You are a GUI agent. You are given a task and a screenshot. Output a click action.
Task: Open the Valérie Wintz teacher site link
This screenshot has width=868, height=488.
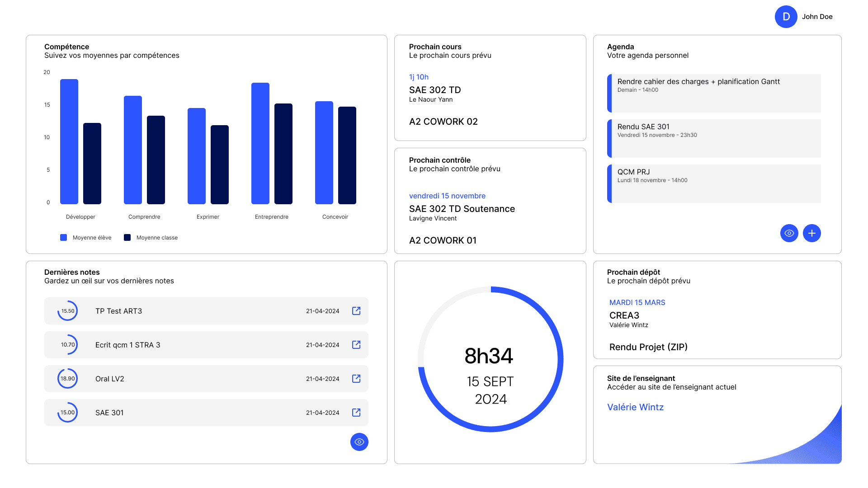coord(635,407)
